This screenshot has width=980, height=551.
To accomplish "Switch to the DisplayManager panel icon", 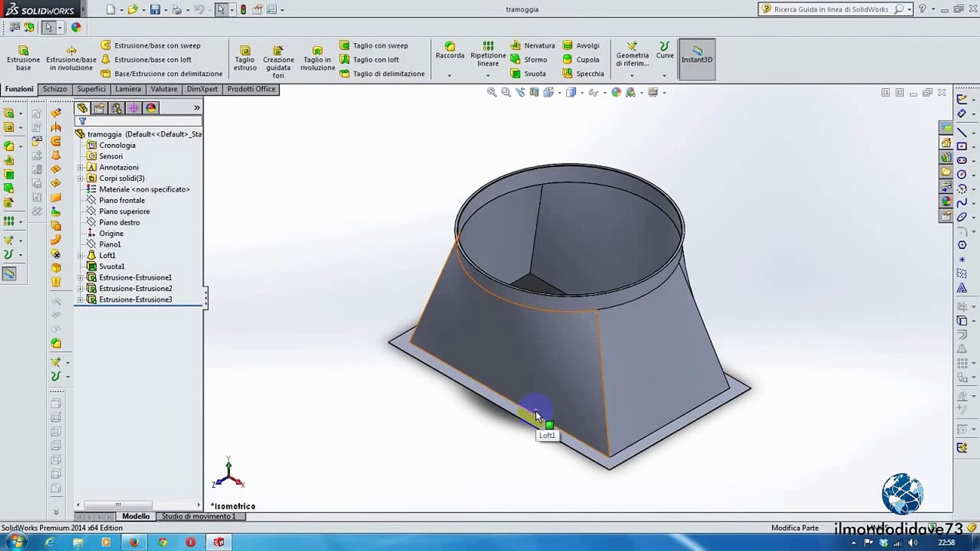I will pos(151,108).
